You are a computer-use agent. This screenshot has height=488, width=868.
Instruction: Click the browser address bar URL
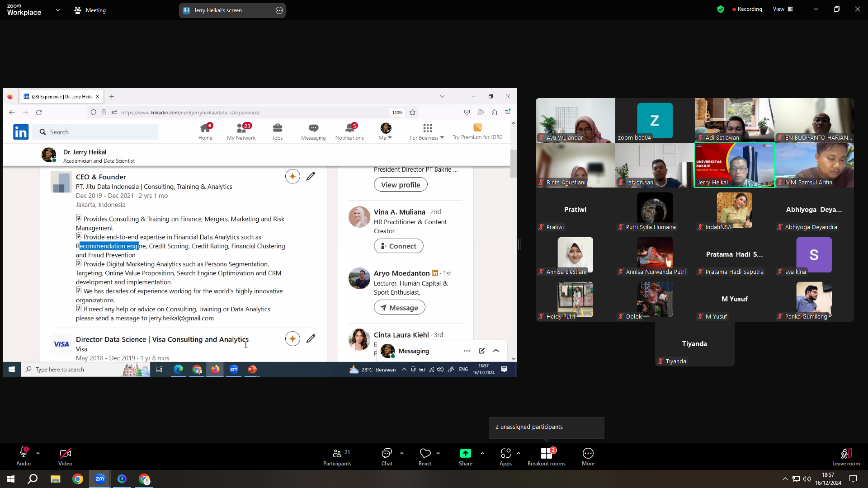click(x=190, y=113)
